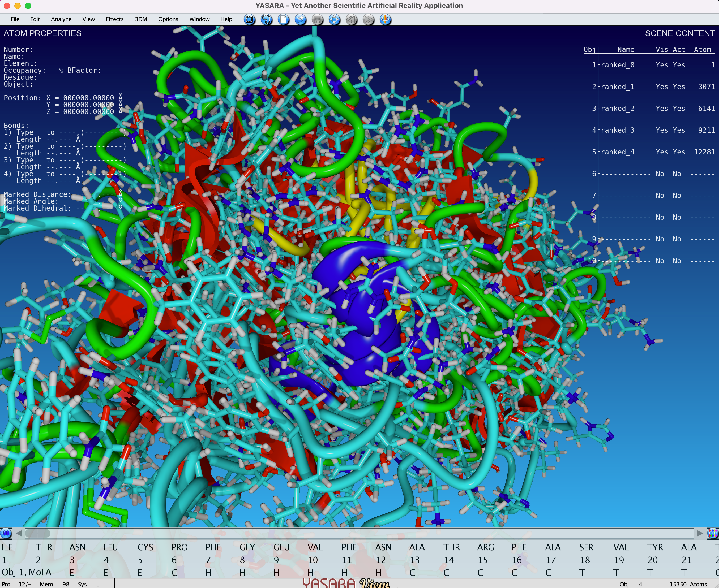Click the ATOM PROPERTIES heading link
719x588 pixels.
[x=43, y=33]
